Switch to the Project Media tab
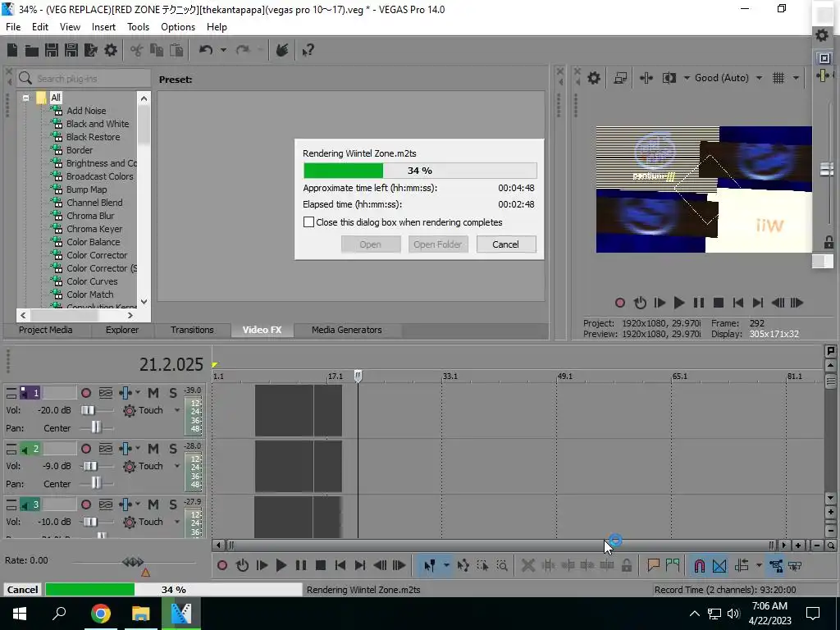The height and width of the screenshot is (630, 840). pyautogui.click(x=46, y=330)
